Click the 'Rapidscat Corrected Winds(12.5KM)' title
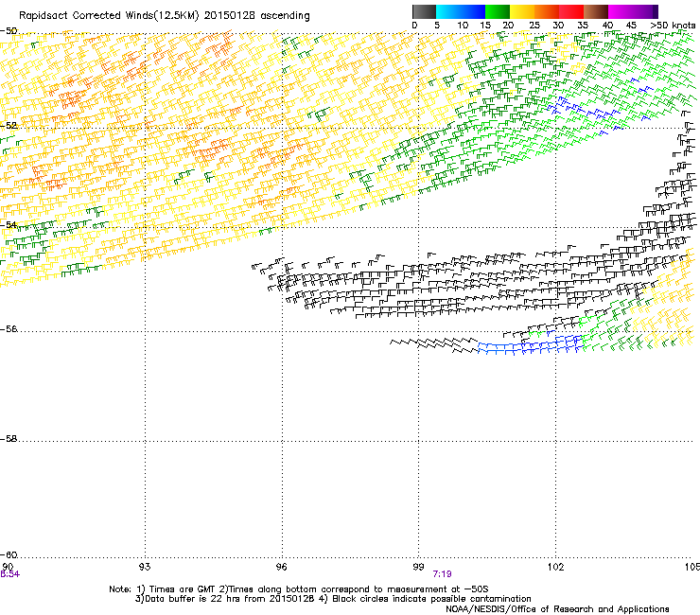 [x=109, y=16]
